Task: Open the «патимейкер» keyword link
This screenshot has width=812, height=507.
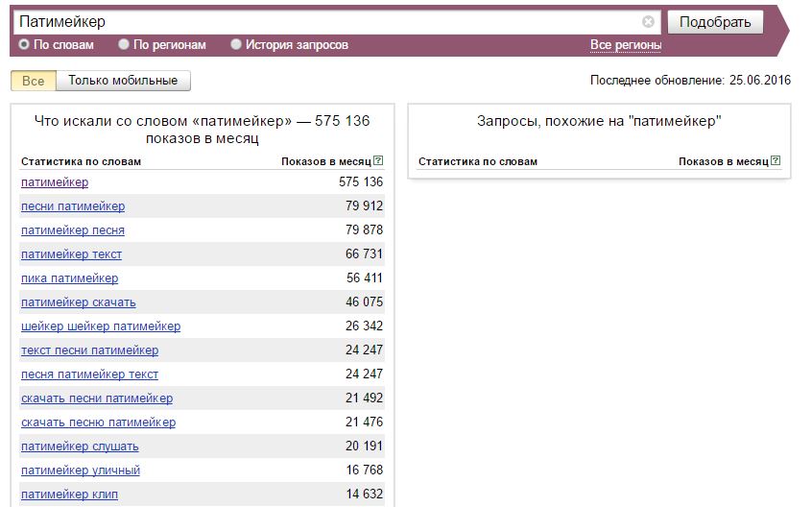Action: click(x=55, y=182)
